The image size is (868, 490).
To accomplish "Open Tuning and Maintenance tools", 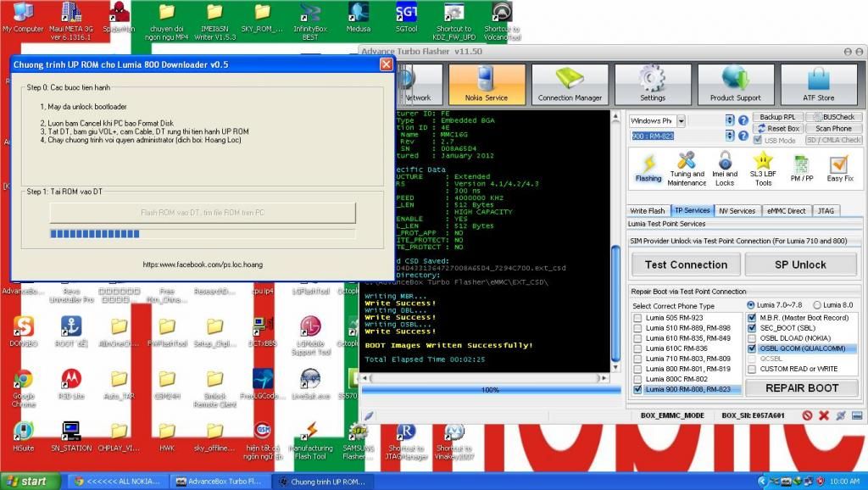I will (x=687, y=169).
